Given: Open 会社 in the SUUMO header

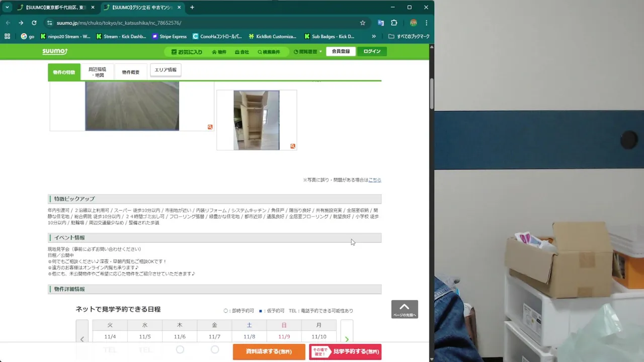Looking at the screenshot, I should pyautogui.click(x=242, y=52).
